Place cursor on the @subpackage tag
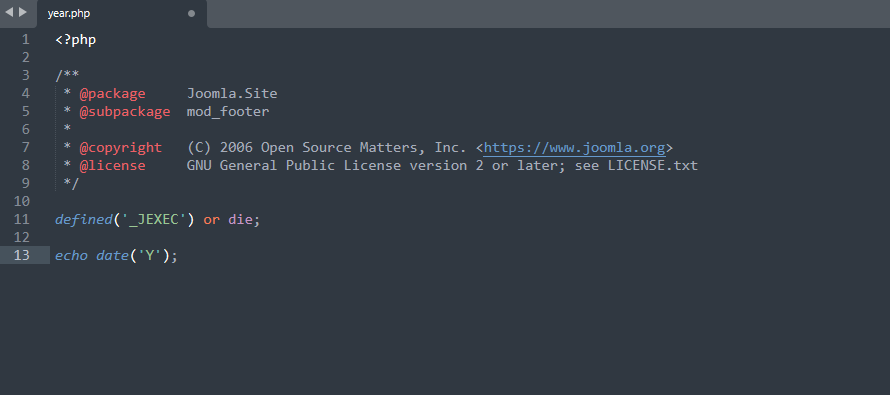 point(125,112)
